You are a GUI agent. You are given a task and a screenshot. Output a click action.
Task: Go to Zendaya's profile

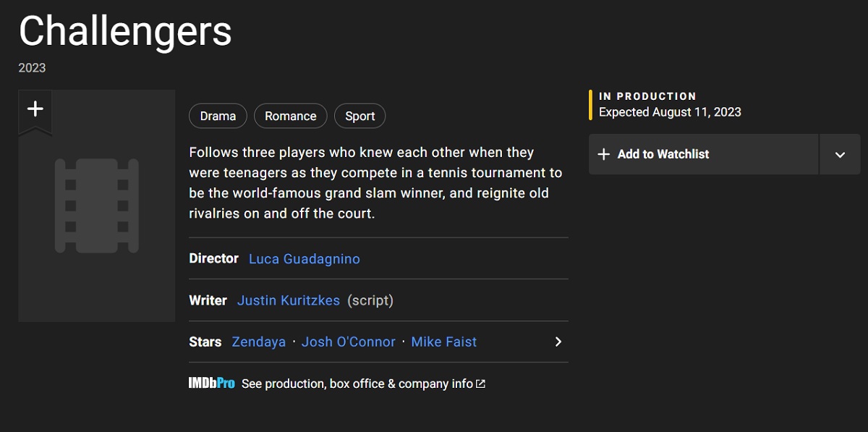(259, 342)
